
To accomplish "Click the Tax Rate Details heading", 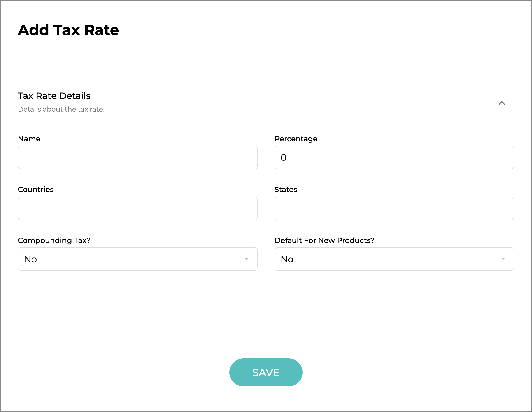I will pyautogui.click(x=54, y=96).
